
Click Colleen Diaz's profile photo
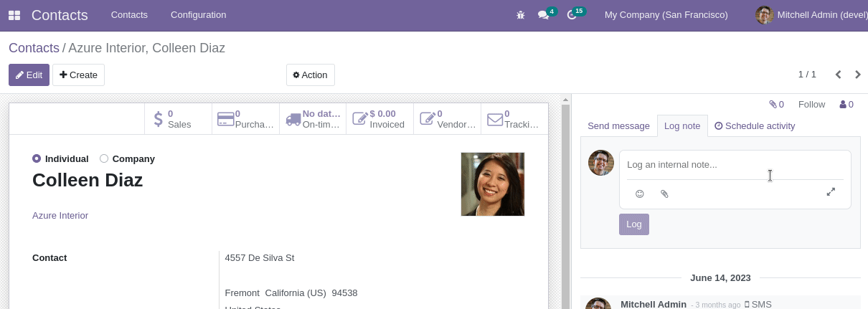click(x=493, y=184)
